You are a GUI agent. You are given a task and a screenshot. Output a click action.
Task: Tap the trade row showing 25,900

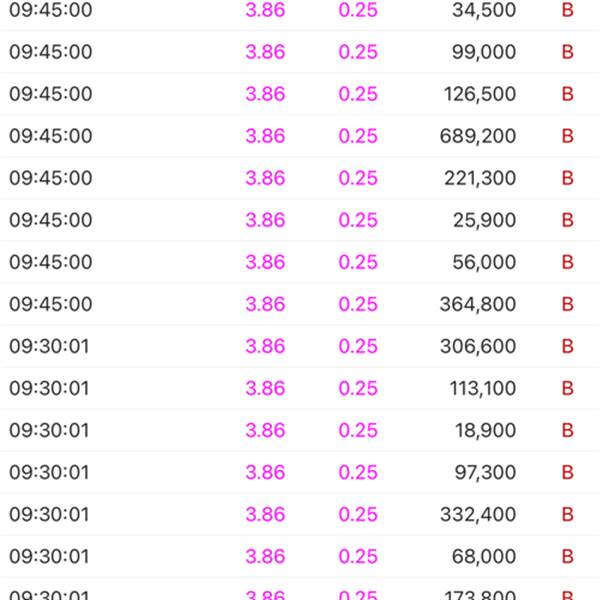point(300,220)
